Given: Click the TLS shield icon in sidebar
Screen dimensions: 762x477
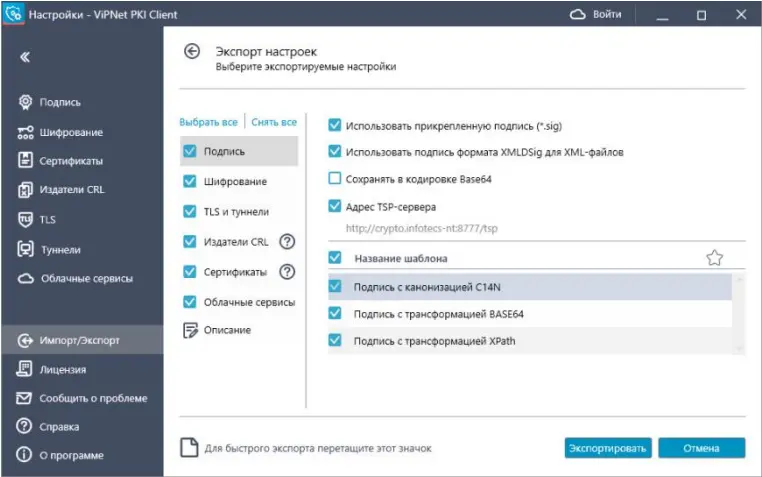Looking at the screenshot, I should pos(25,220).
